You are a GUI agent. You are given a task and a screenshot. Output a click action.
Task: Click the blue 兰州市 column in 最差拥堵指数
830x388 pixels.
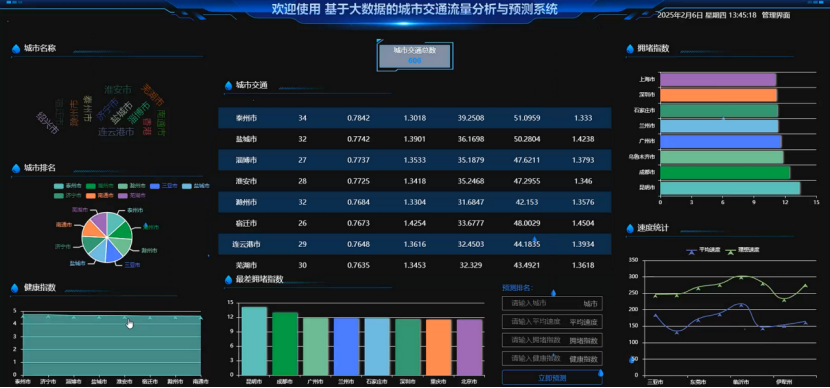pos(346,346)
